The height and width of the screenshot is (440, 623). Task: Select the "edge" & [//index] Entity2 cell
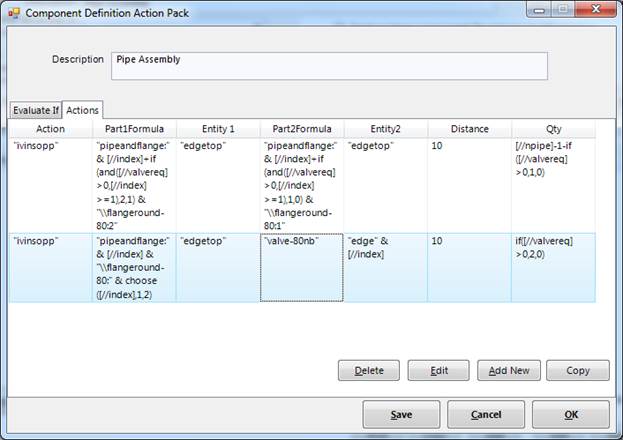coord(386,267)
